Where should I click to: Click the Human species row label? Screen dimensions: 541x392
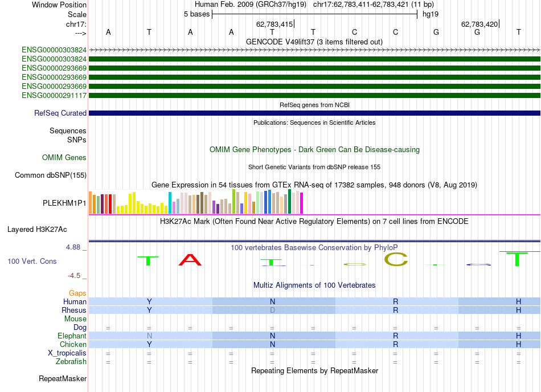(x=75, y=302)
